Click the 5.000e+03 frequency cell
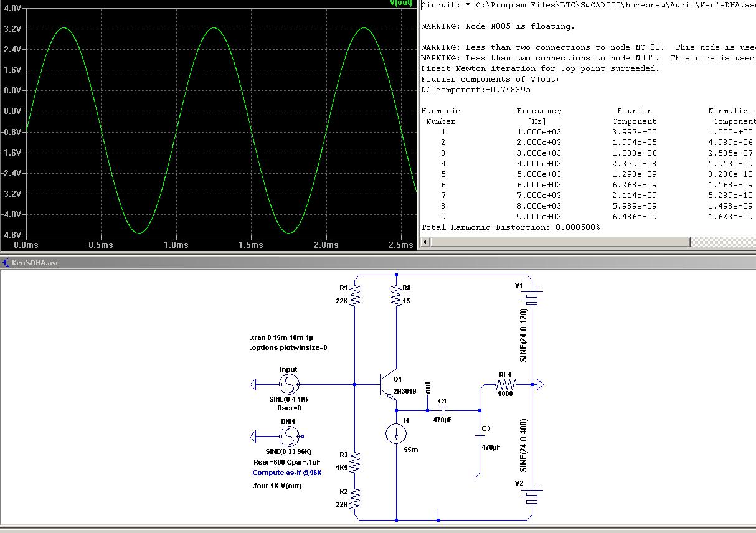The width and height of the screenshot is (756, 533). pyautogui.click(x=539, y=174)
